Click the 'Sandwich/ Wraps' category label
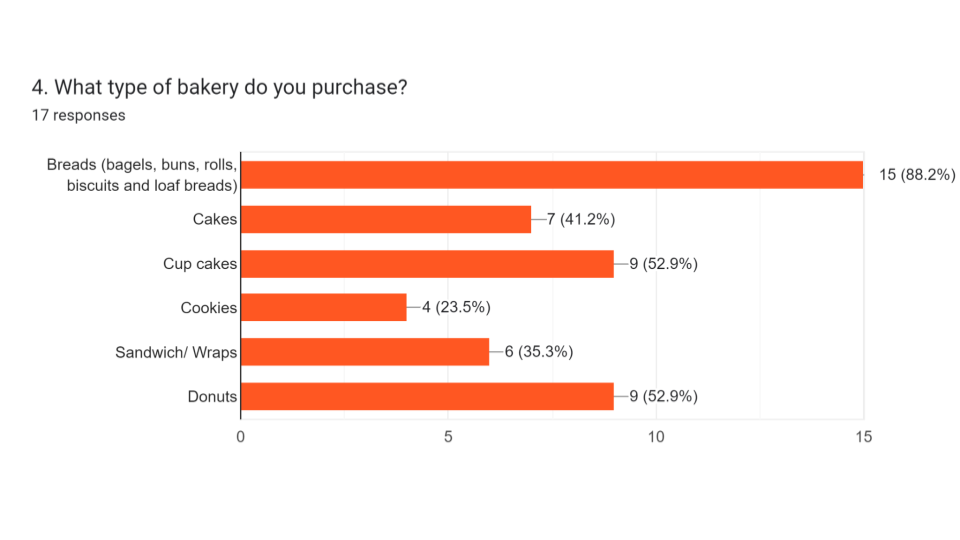This screenshot has height=540, width=960. click(x=176, y=353)
